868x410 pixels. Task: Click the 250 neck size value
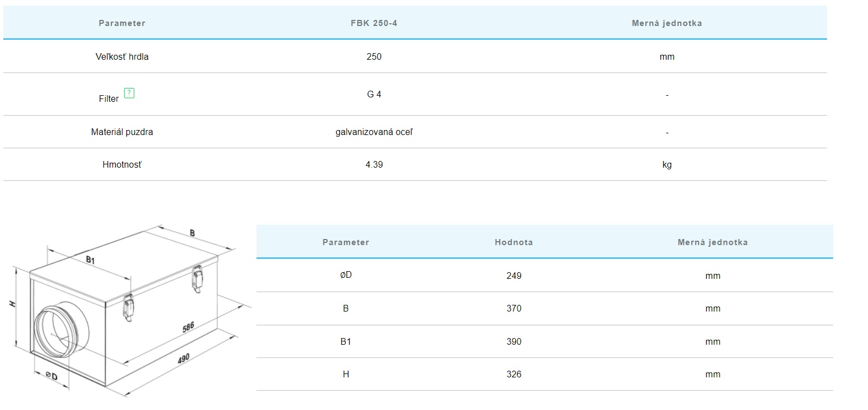(x=374, y=56)
